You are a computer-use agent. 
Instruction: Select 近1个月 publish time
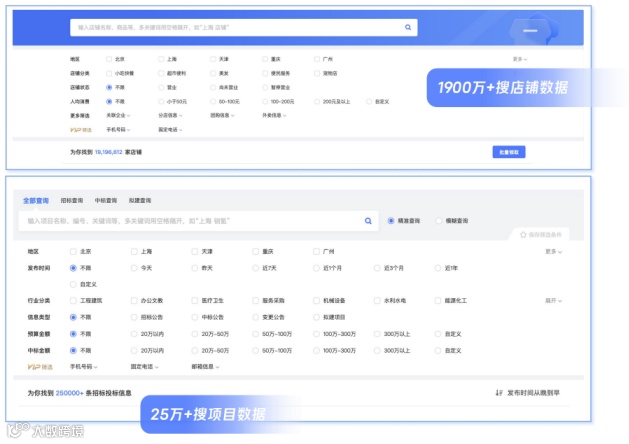(x=316, y=268)
